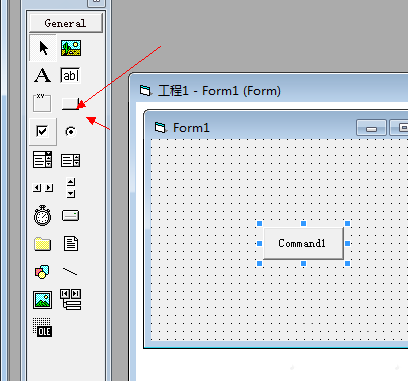Click the Form1 minimize button
Image resolution: width=408 pixels, height=381 pixels.
coord(371,128)
